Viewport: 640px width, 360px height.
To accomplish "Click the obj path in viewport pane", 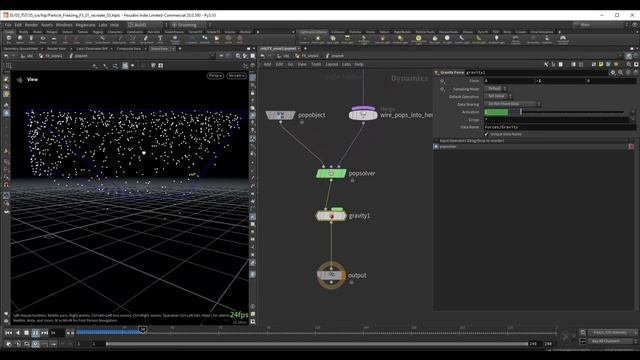I will (27, 56).
